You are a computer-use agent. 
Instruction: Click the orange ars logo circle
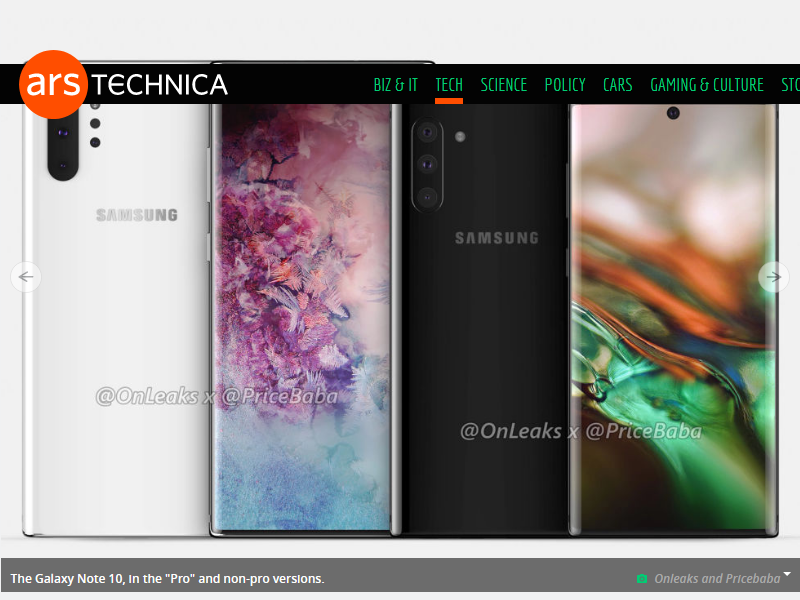point(53,85)
